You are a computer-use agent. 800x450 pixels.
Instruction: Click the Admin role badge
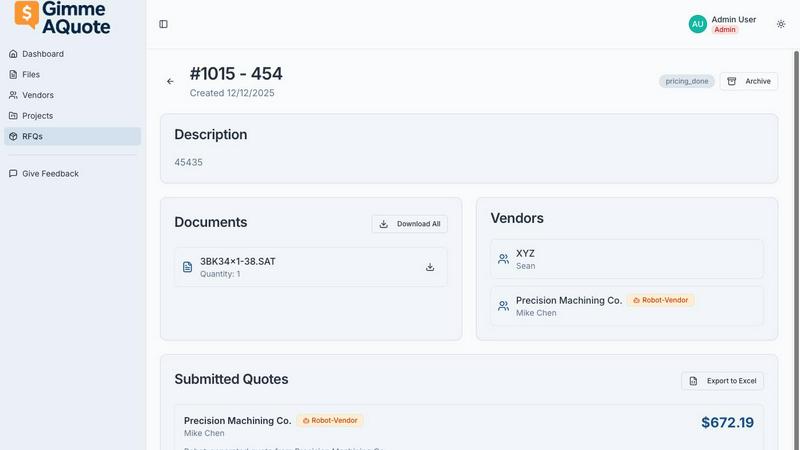point(724,30)
